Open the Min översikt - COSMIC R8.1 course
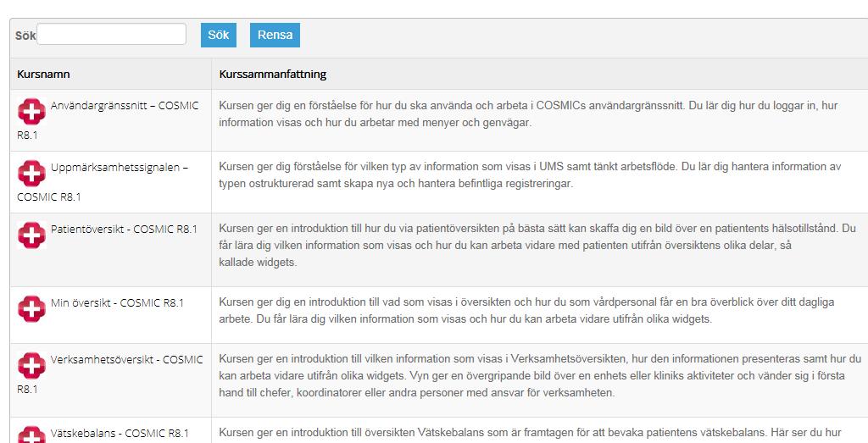Viewport: 868px width, 443px height. 117,302
